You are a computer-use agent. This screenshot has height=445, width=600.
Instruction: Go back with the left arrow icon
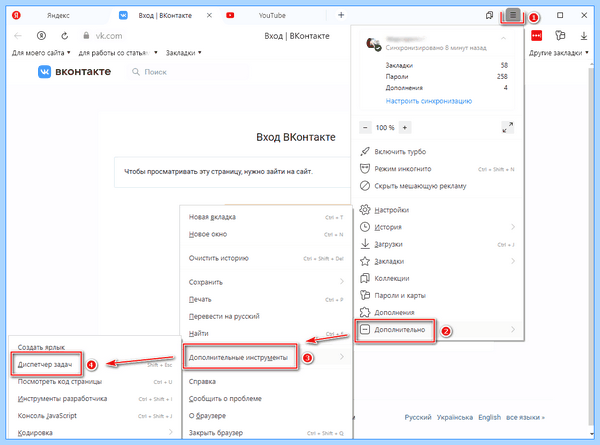point(18,36)
